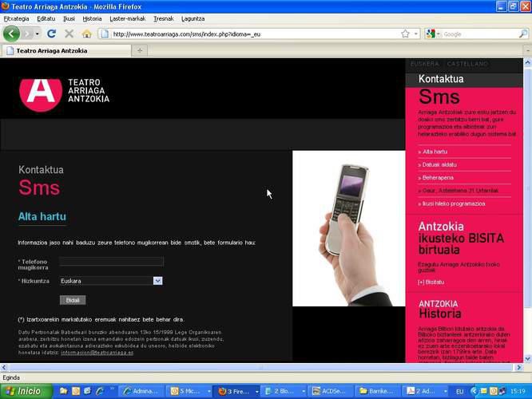The height and width of the screenshot is (399, 532).
Task: Click the Teatro Arriaga Antzokia logo
Action: 64,95
